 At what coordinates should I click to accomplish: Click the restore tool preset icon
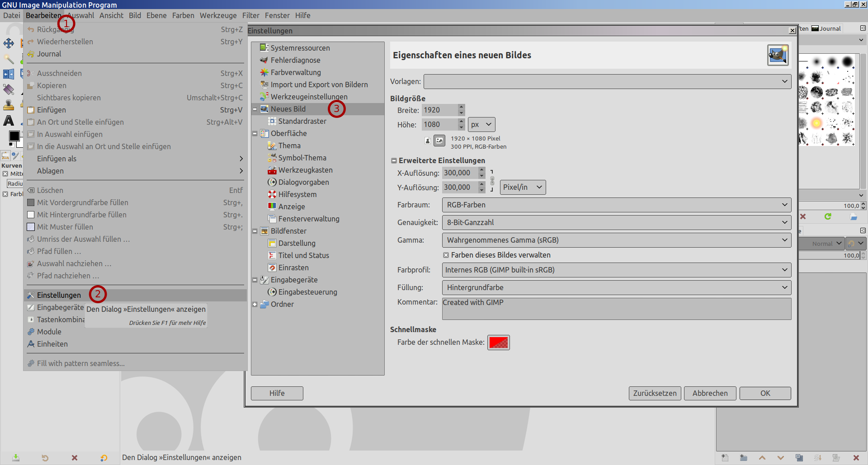tap(45, 458)
